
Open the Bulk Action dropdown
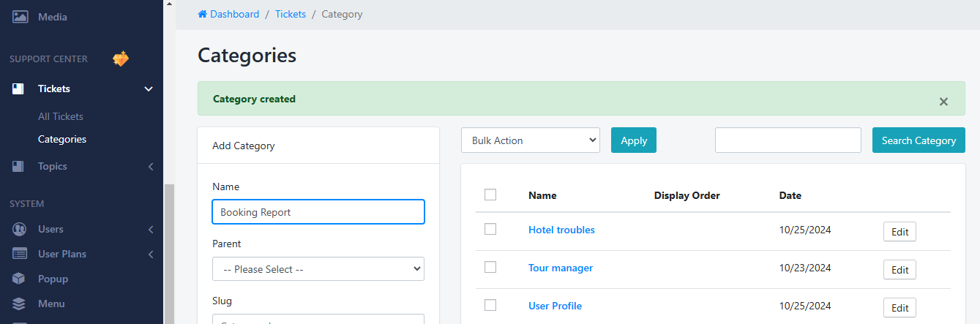pos(531,140)
